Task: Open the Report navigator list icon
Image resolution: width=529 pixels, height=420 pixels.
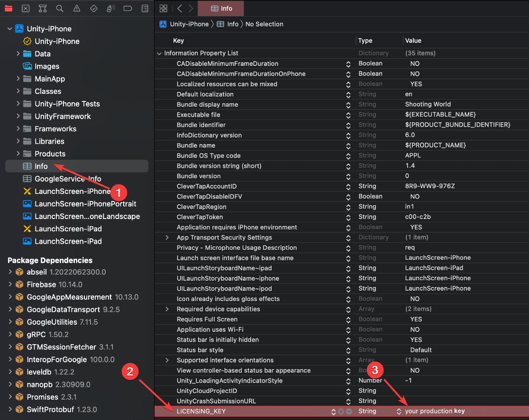Action: (x=145, y=9)
